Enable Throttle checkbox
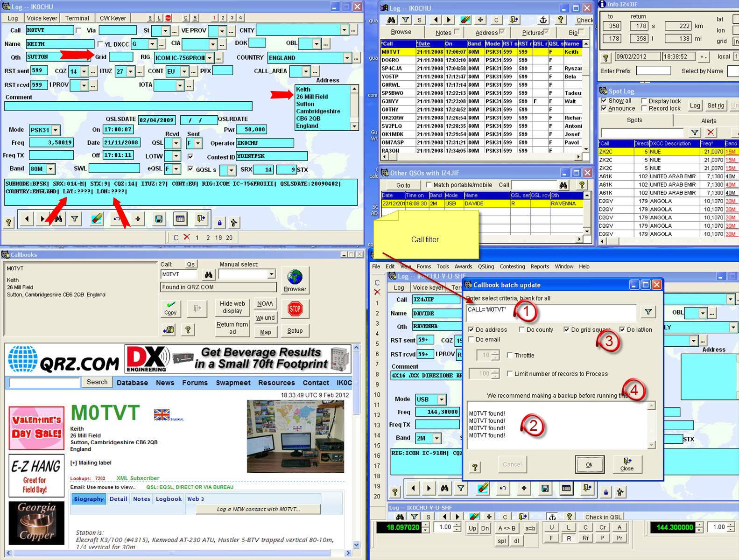This screenshot has height=560, width=739. (510, 355)
